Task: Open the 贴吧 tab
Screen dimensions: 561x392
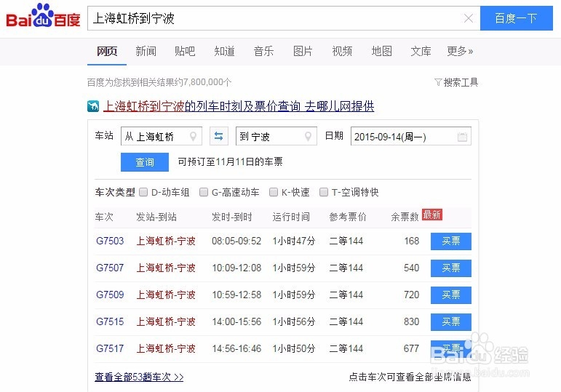Action: (185, 52)
